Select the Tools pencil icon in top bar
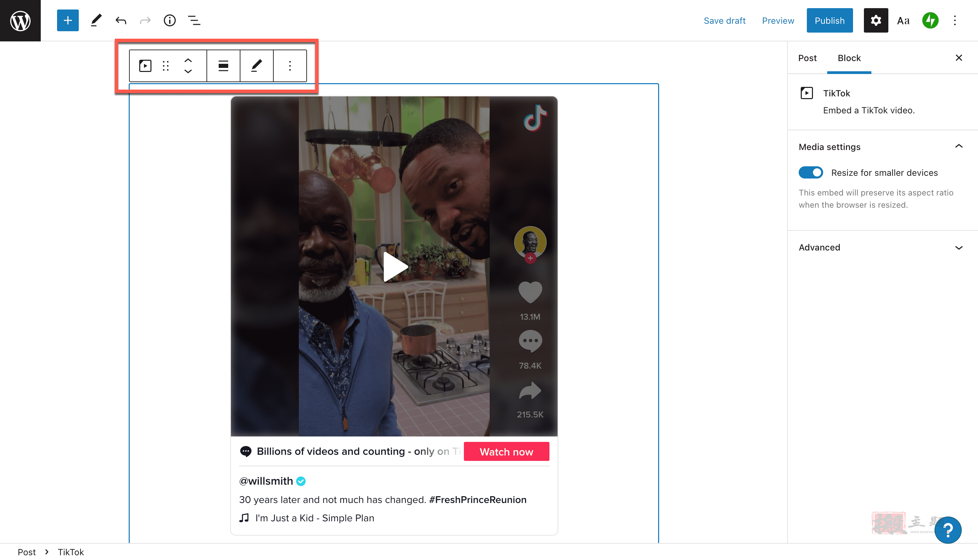Viewport: 978px width, 560px height. click(x=96, y=20)
